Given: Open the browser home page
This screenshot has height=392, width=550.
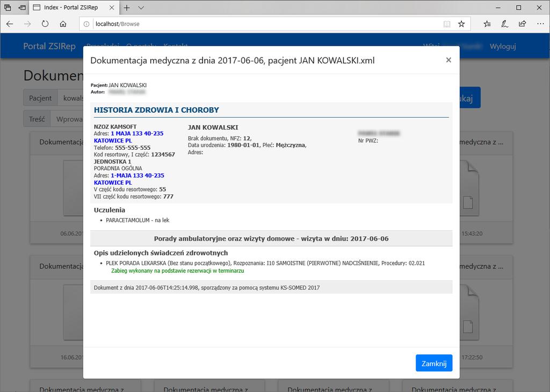Looking at the screenshot, I should coord(63,24).
